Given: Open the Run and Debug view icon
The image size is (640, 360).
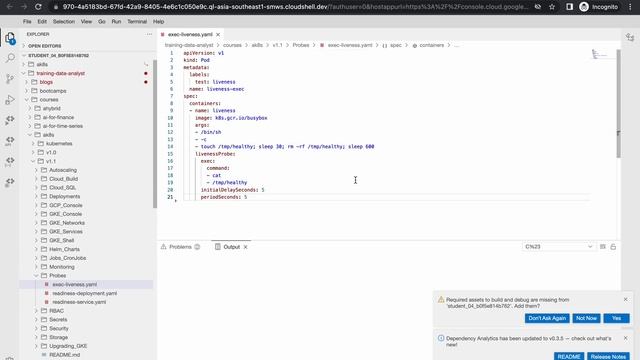Looking at the screenshot, I should point(10,99).
